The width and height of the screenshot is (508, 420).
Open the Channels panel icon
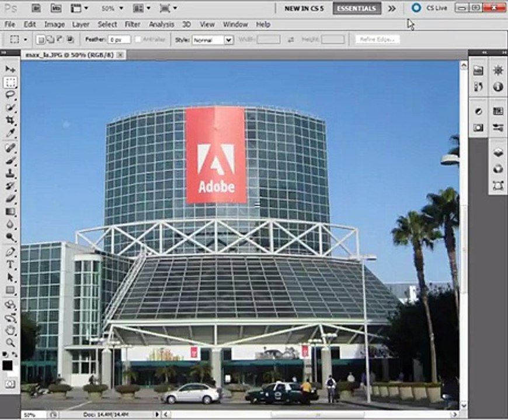pyautogui.click(x=498, y=169)
